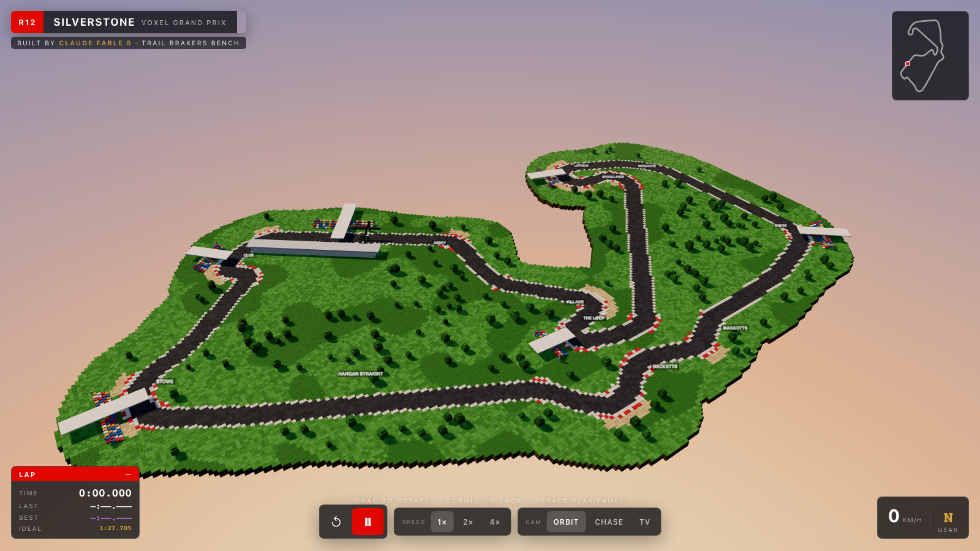Switch camera to TV mode

[x=645, y=522]
